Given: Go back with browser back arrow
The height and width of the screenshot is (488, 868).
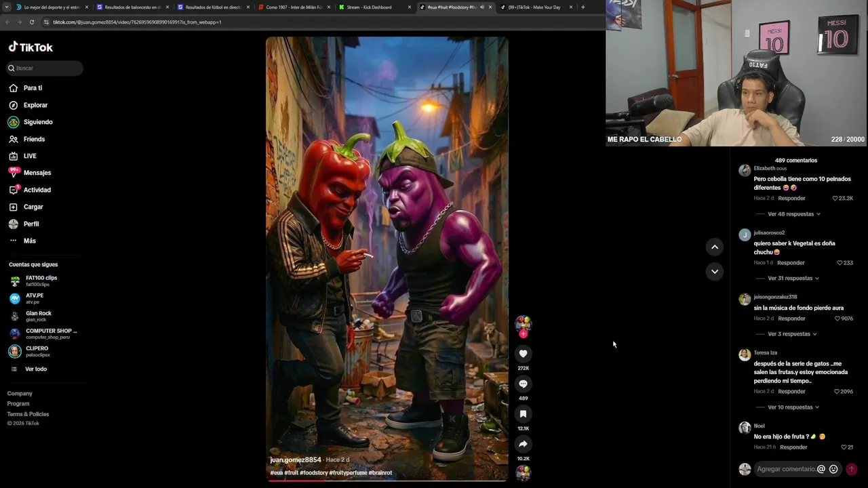Looking at the screenshot, I should [7, 22].
